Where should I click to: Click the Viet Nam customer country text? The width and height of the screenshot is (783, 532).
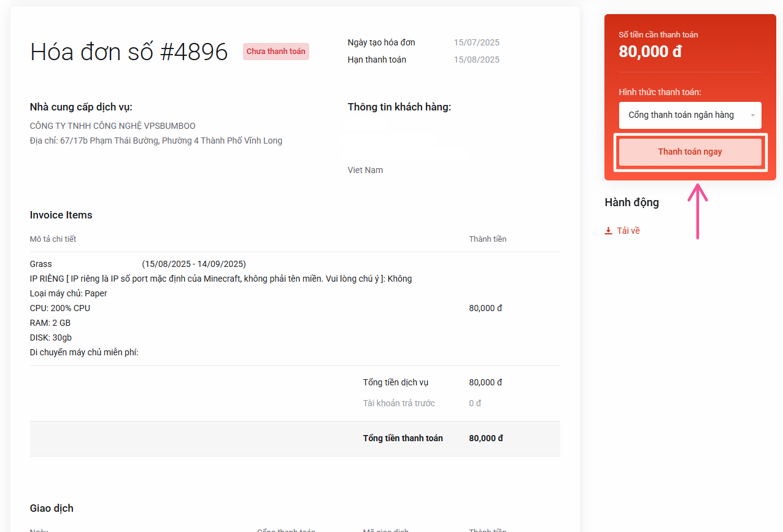[365, 170]
